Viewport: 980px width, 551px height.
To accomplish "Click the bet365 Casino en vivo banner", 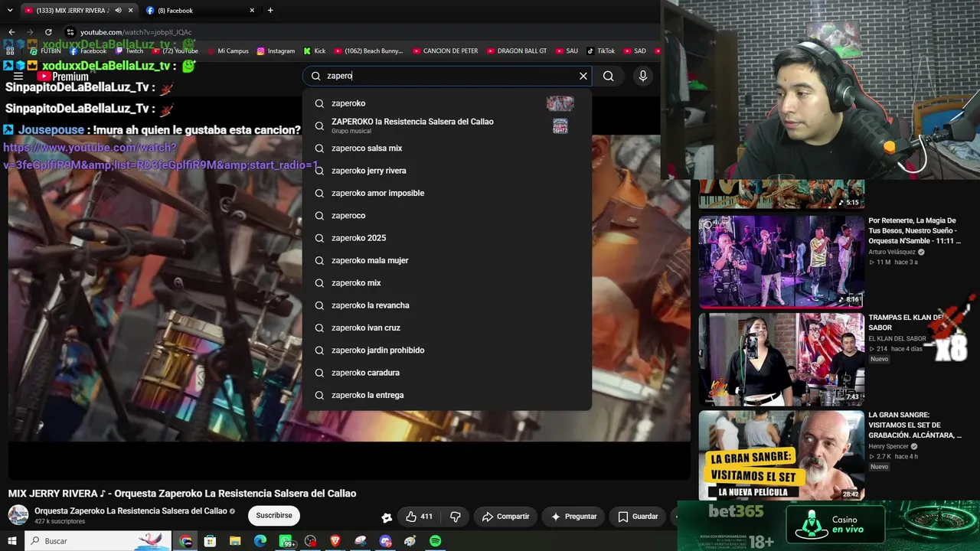I will [828, 526].
